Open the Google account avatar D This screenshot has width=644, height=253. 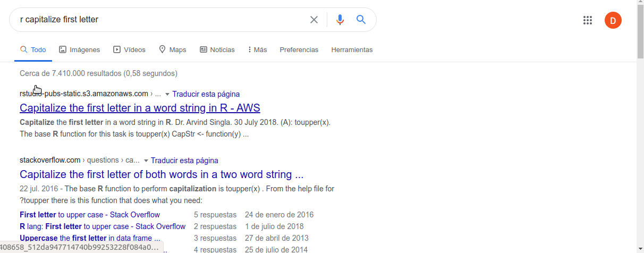[613, 21]
